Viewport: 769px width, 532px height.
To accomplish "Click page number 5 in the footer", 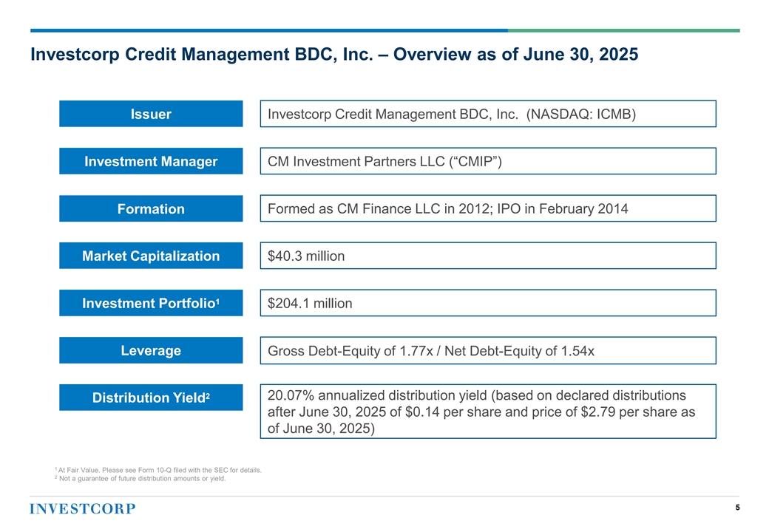I will coord(738,508).
